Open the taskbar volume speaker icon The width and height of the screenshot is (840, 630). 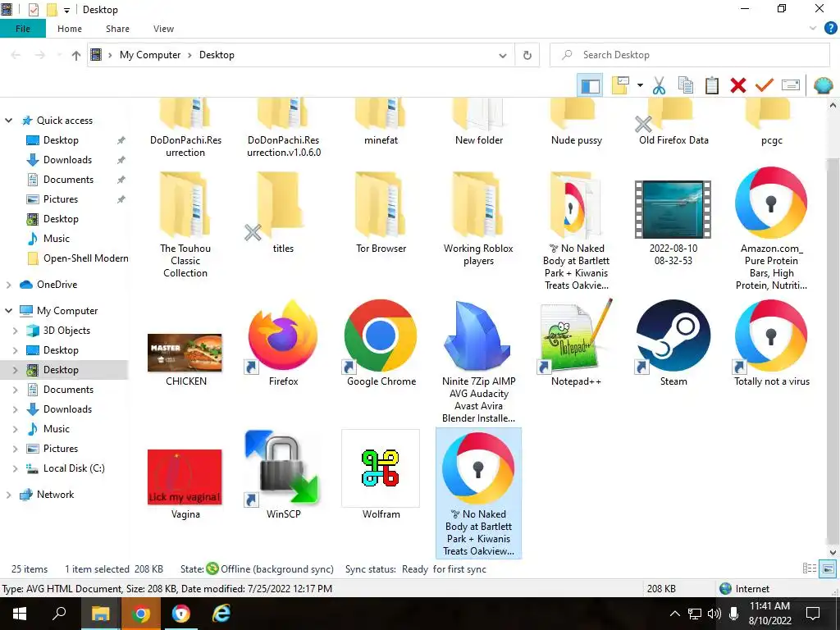click(x=714, y=614)
